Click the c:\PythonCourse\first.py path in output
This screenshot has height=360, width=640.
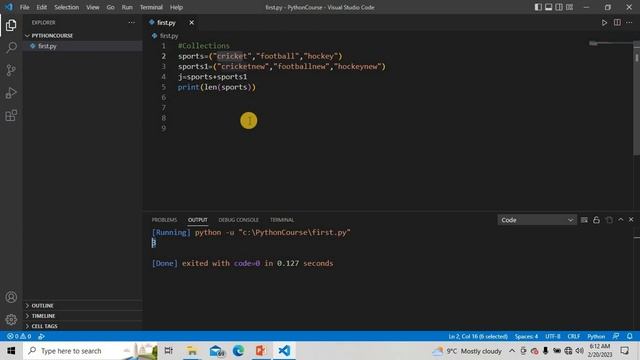(294, 232)
